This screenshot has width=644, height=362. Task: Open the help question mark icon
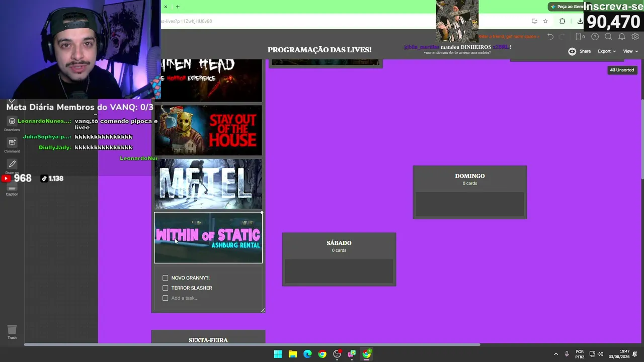595,37
